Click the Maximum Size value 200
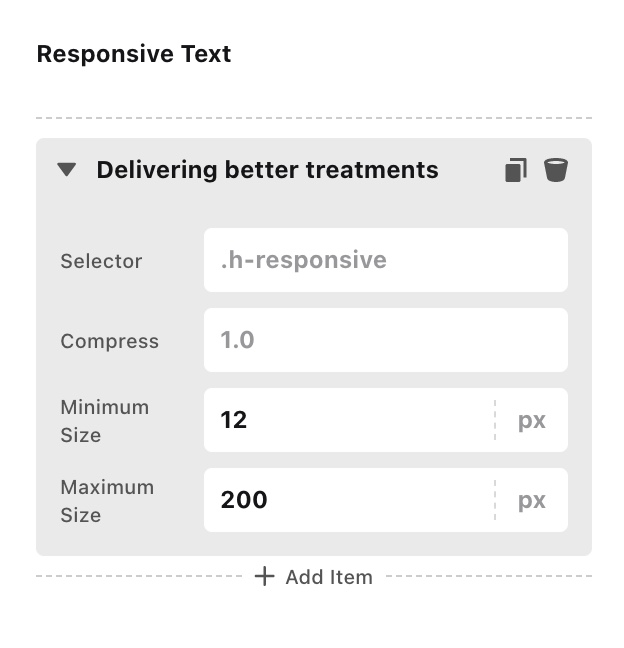624x648 pixels. (x=244, y=500)
